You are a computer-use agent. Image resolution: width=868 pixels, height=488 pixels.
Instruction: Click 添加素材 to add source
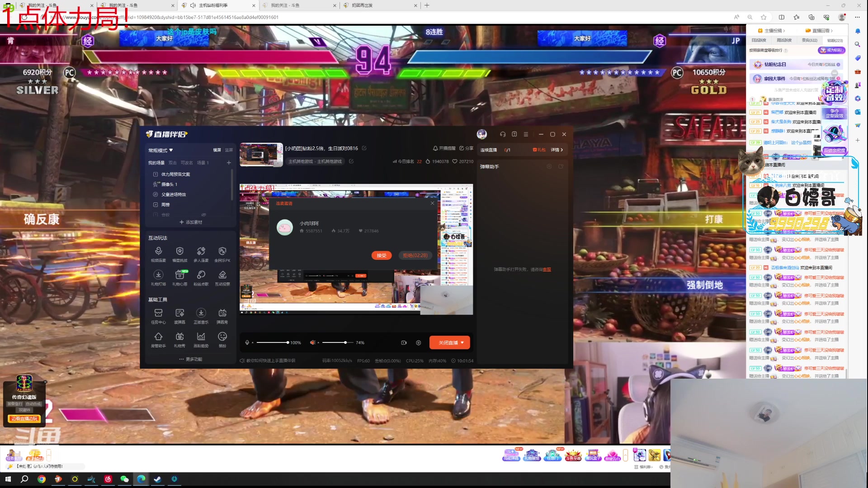[x=191, y=222]
